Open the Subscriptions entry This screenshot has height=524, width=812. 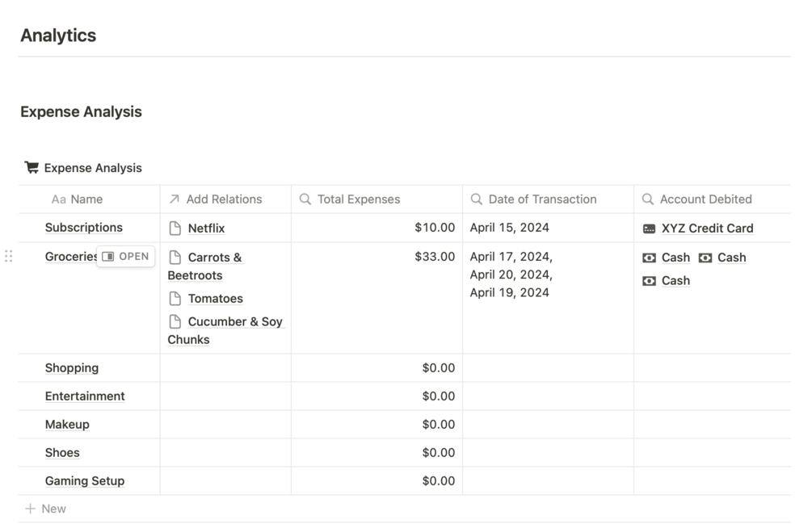(x=84, y=228)
